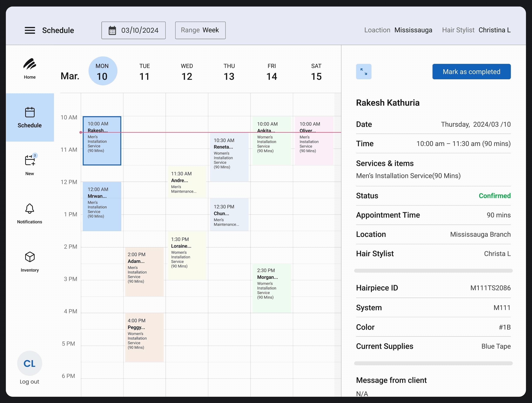This screenshot has height=403, width=532.
Task: Click the CL avatar to log out
Action: tap(30, 363)
